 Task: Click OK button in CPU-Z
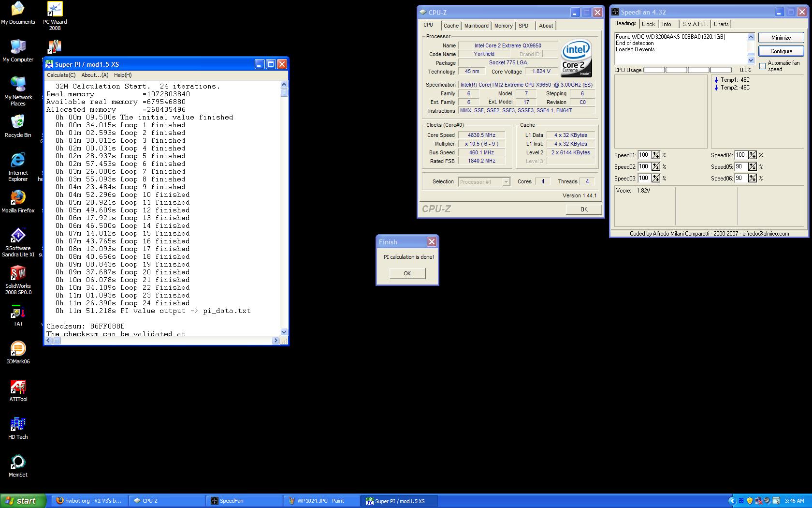(584, 209)
